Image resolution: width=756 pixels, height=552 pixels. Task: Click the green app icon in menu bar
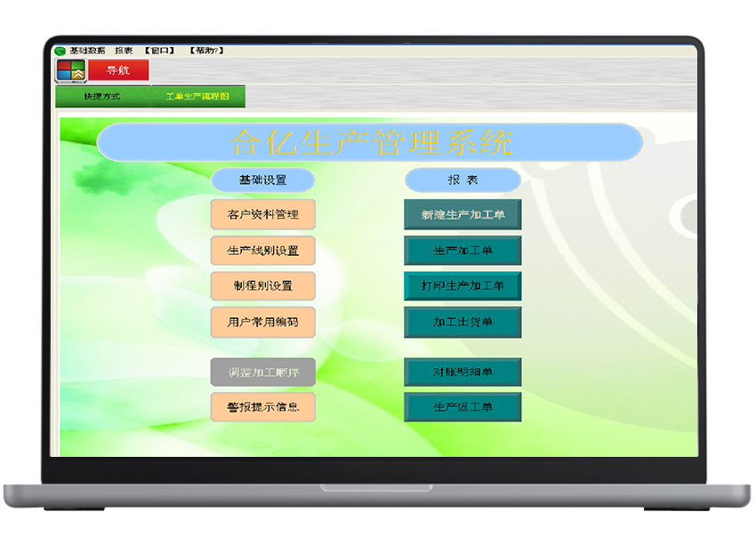[x=60, y=51]
